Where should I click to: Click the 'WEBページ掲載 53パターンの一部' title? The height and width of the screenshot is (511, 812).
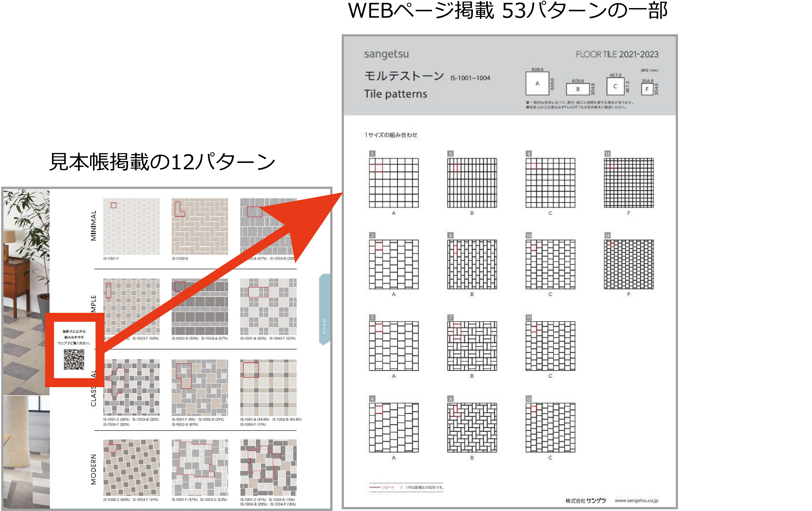point(508,10)
